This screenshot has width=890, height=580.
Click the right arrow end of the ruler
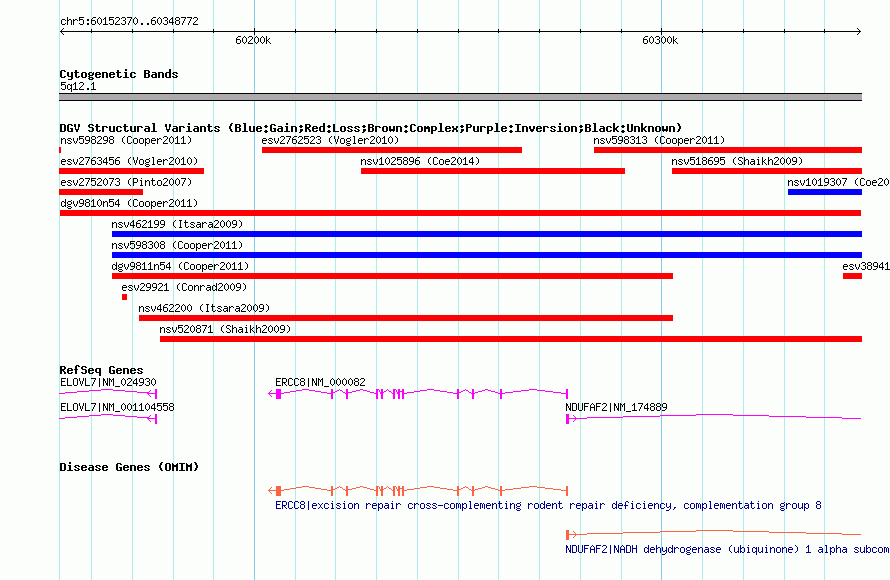pyautogui.click(x=858, y=31)
